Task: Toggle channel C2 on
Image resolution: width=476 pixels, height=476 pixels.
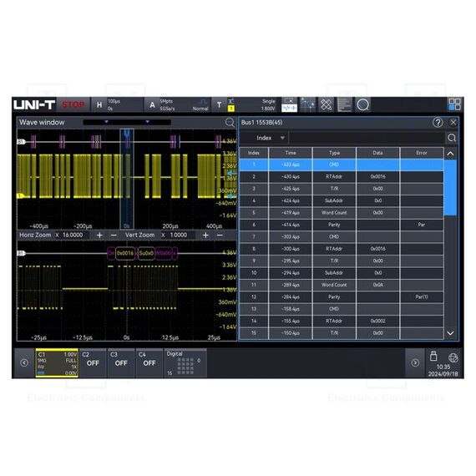Action: 93,363
